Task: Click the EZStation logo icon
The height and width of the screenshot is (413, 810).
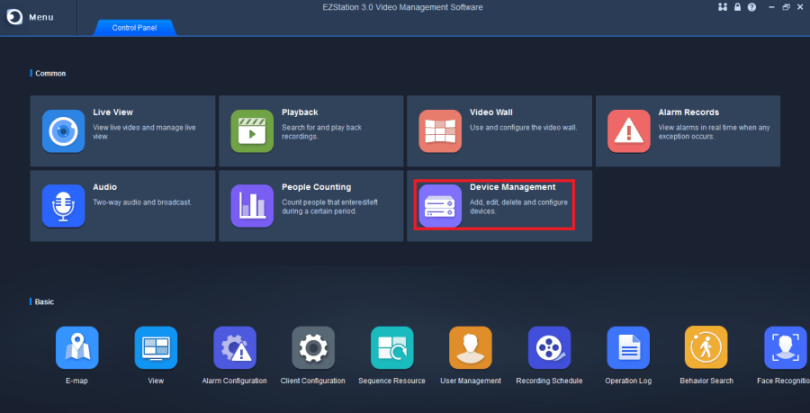Action: [14, 17]
